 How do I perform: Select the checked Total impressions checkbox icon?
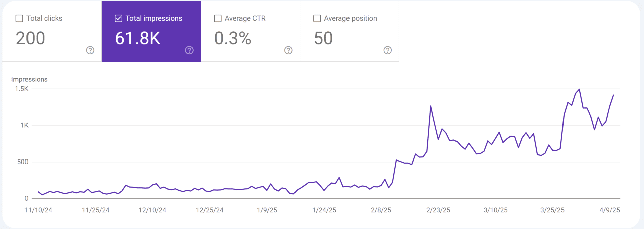[118, 18]
